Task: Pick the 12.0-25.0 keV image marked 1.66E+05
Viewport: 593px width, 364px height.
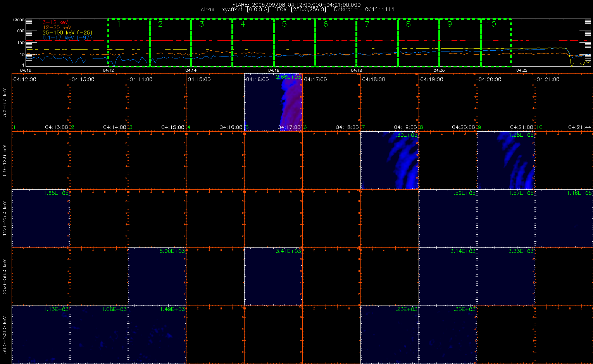Action: pos(41,218)
